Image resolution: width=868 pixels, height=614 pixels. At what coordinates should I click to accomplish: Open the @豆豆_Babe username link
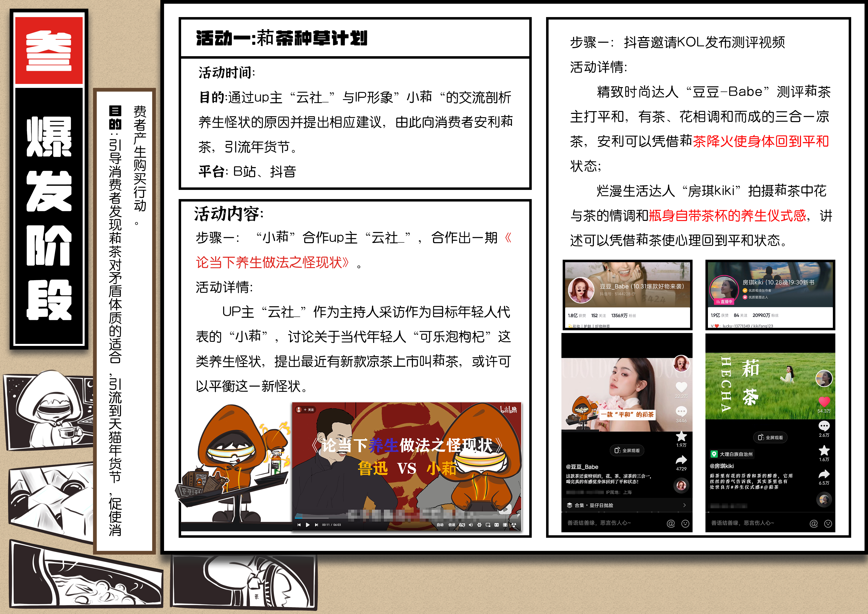(582, 467)
